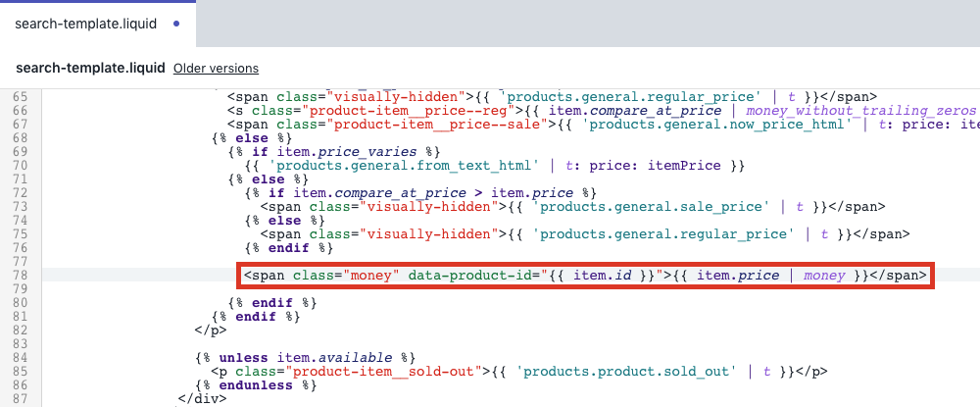The height and width of the screenshot is (407, 980).
Task: Click line number 82 in the gutter
Action: [22, 331]
